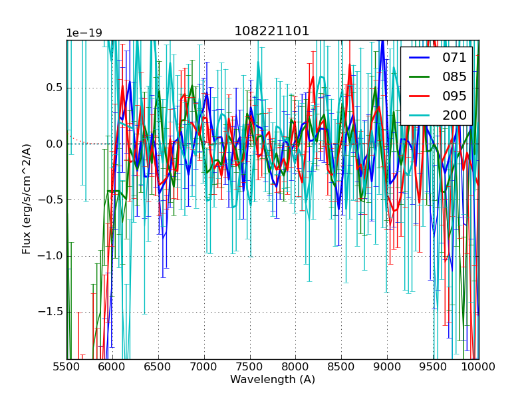Click the 8500 x-axis tick label

[x=341, y=367]
